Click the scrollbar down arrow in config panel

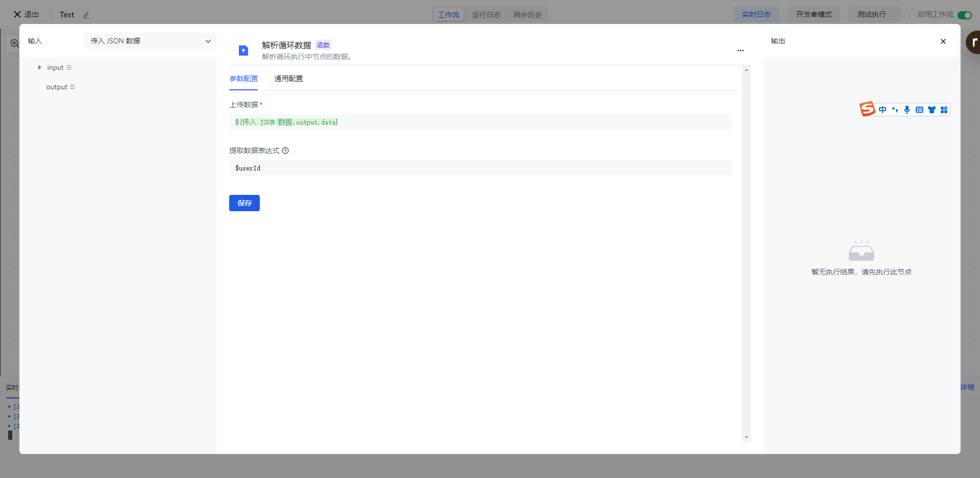(746, 437)
